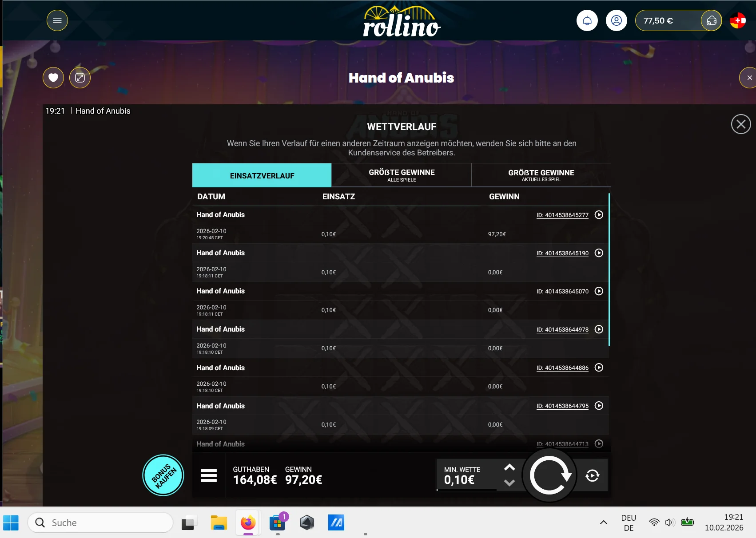Close the game page with X
756x538 pixels.
pos(749,78)
